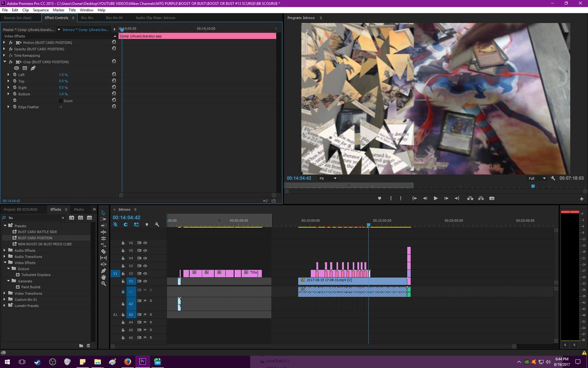Expand the Time Remapping effect

[4, 55]
